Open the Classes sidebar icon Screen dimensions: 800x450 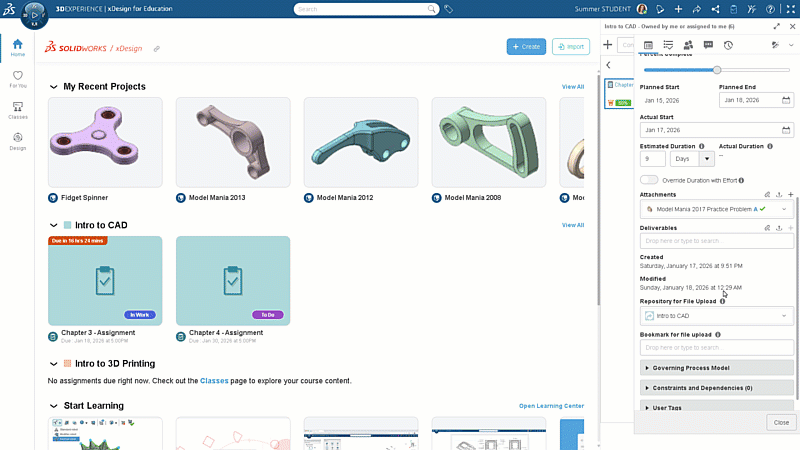click(x=18, y=109)
